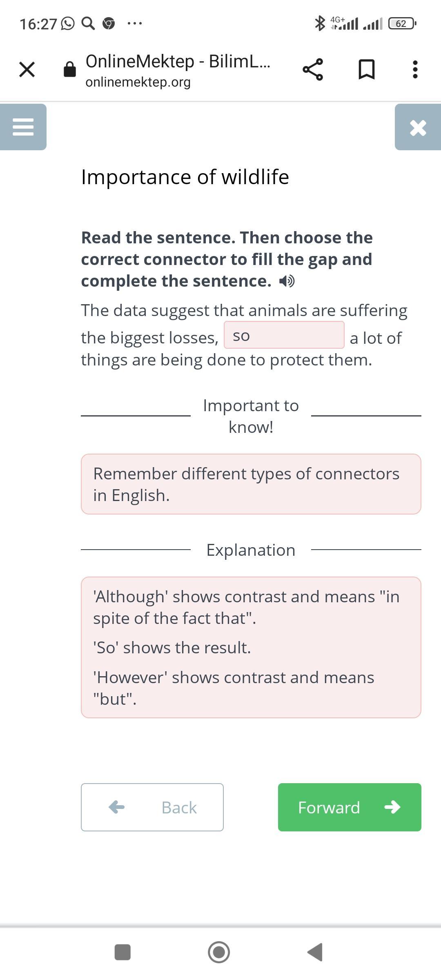Tap the 'Importance of wildlife' heading
Viewport: 441px width, 980px height.
tap(185, 177)
